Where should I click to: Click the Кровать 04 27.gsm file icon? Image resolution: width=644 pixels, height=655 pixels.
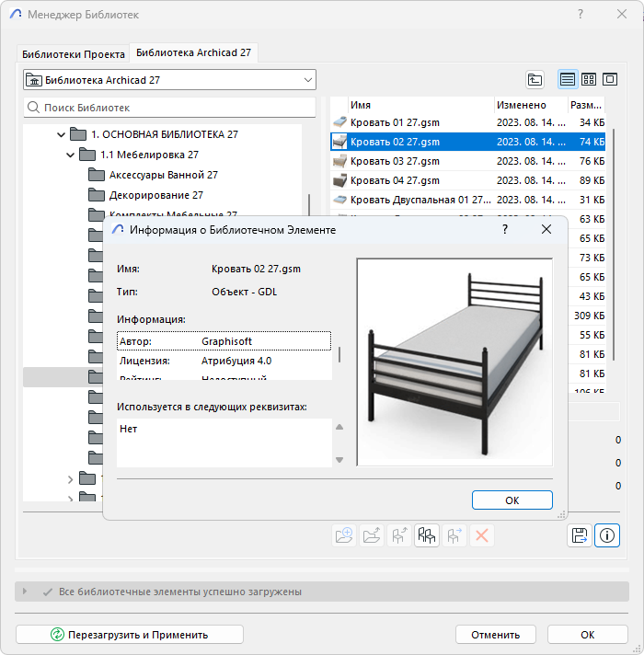point(340,180)
